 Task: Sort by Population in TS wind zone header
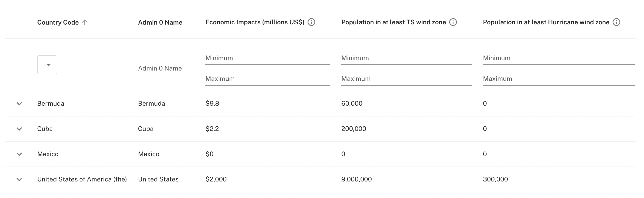(x=394, y=22)
